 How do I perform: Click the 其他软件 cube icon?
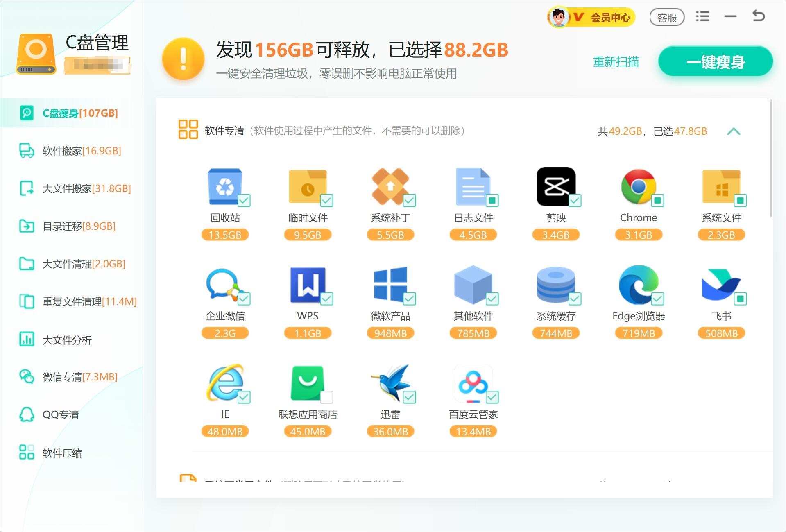[473, 285]
